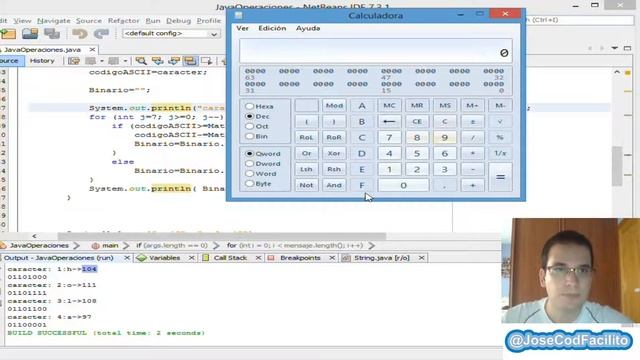Click the calculator display field
Viewport: 640px width, 360px height.
tap(376, 51)
